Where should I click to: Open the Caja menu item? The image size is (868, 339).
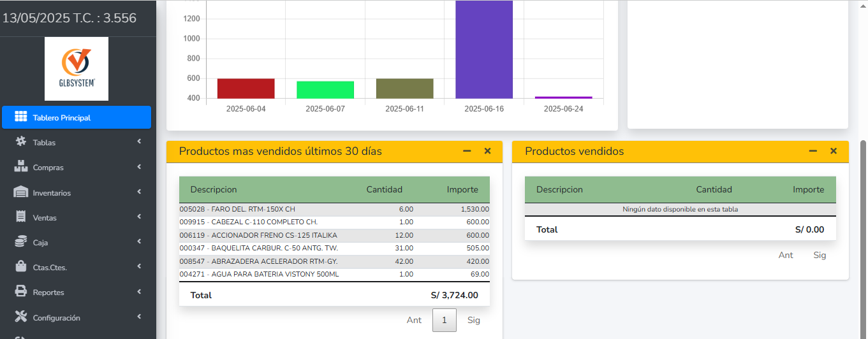click(x=40, y=243)
